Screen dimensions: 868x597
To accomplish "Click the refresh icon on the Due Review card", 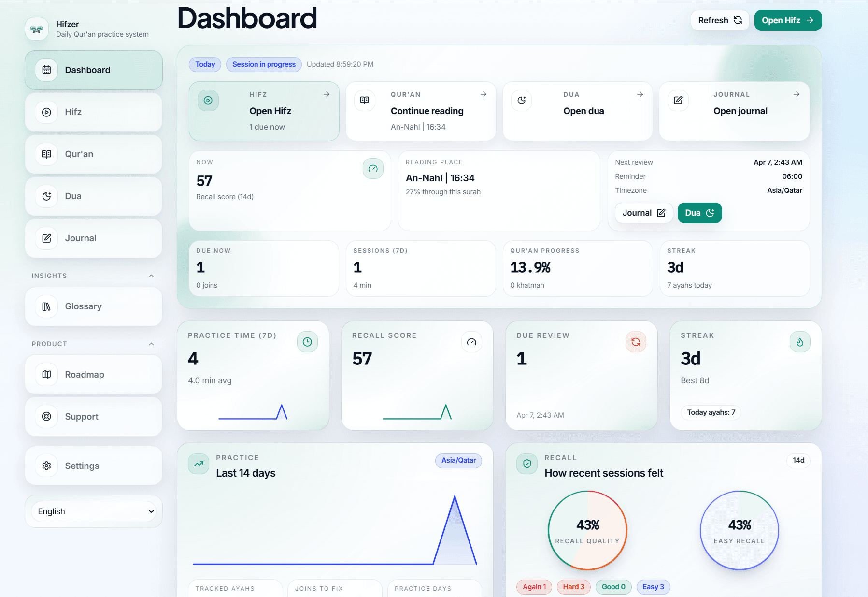I will pos(636,342).
